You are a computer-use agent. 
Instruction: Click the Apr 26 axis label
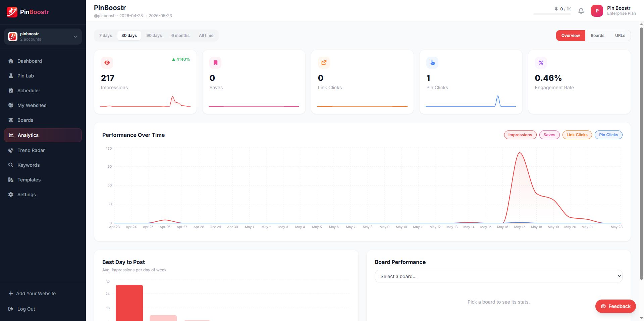[x=165, y=227]
